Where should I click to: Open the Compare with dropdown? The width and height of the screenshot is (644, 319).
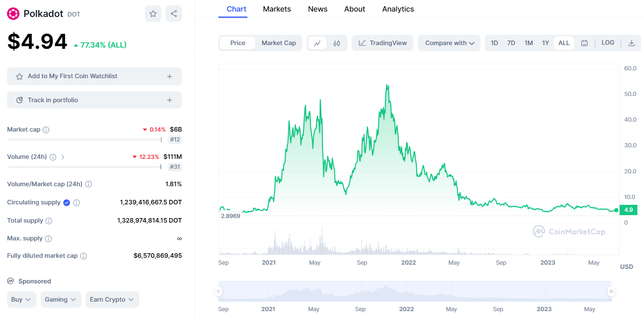point(449,43)
